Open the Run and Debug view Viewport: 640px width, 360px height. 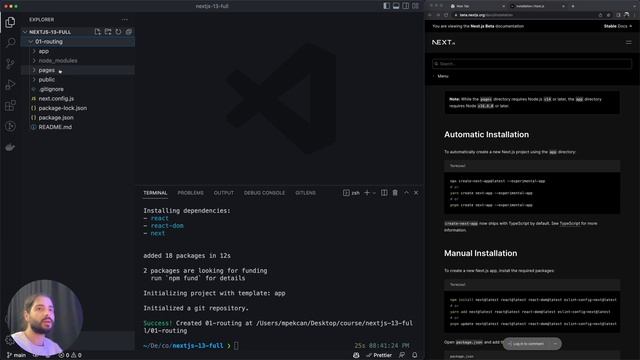click(10, 84)
